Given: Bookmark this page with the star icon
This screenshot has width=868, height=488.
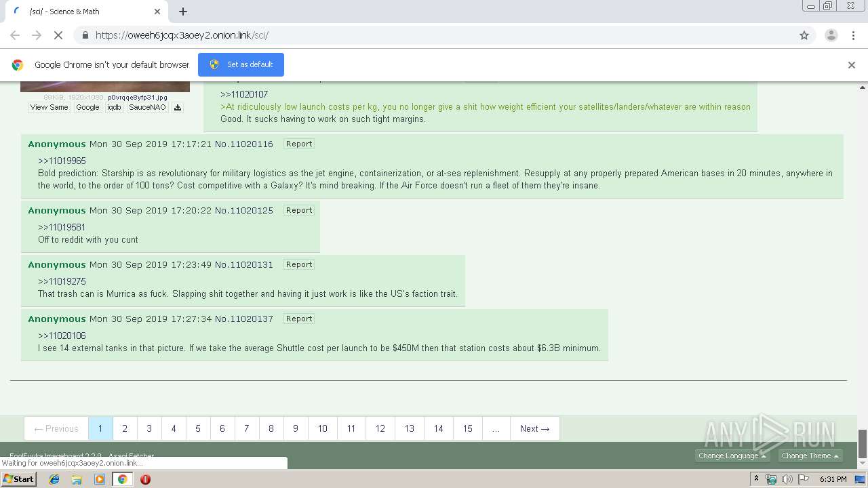Looking at the screenshot, I should [x=804, y=35].
